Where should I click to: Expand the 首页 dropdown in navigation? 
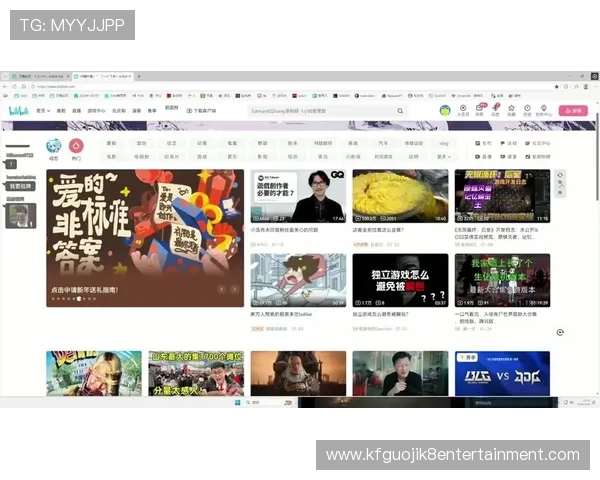pos(43,111)
